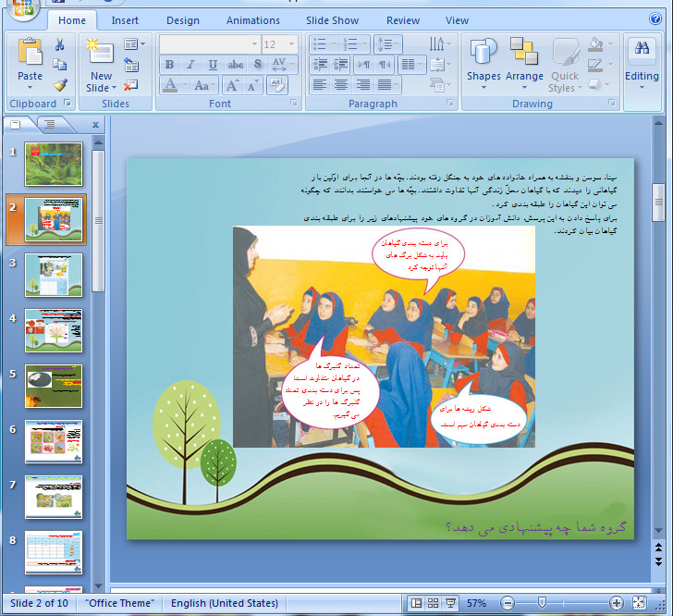Open the font size dropdown
This screenshot has height=616, width=673.
(x=292, y=44)
